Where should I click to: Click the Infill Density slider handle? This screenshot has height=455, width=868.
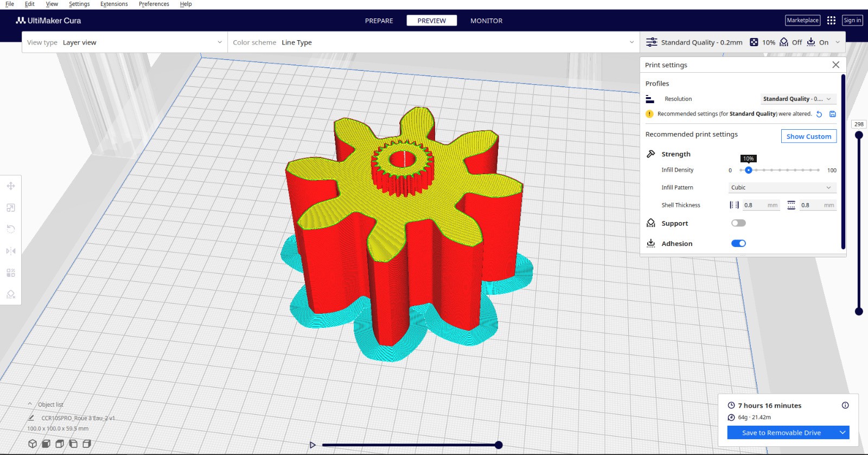pyautogui.click(x=749, y=170)
